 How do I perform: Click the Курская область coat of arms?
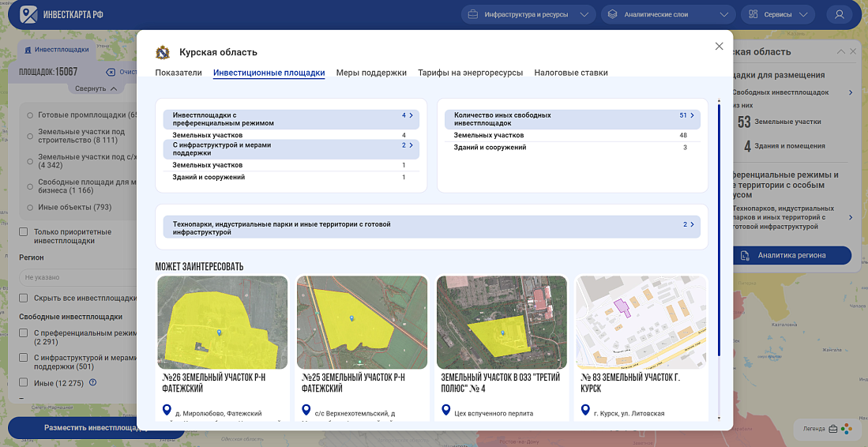tap(162, 53)
